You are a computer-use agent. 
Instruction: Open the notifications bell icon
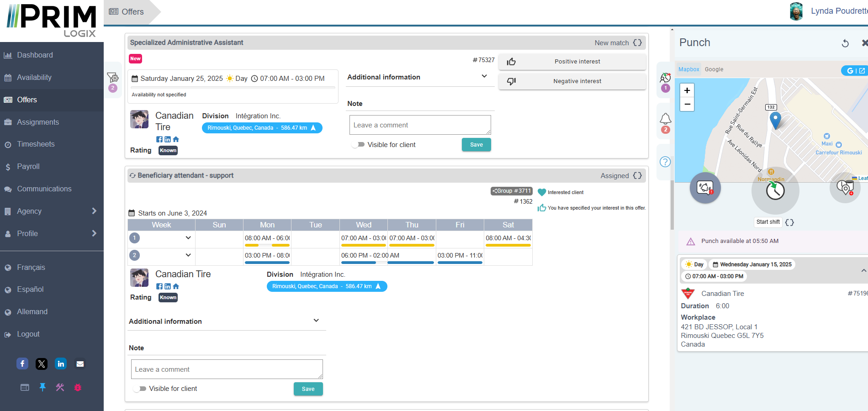(665, 119)
